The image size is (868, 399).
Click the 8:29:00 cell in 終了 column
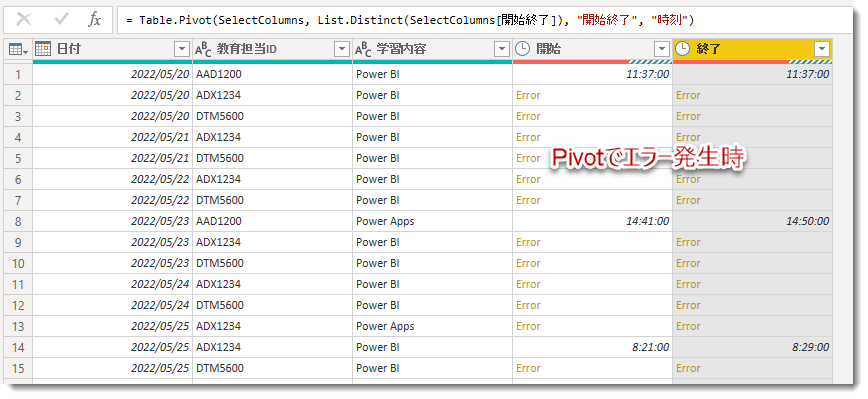click(752, 348)
